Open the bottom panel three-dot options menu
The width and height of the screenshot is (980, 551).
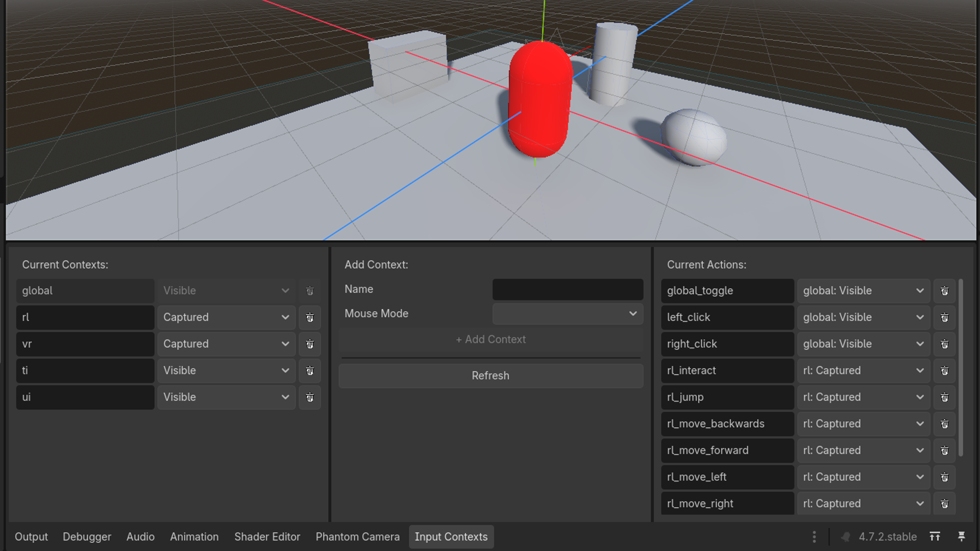coord(814,537)
